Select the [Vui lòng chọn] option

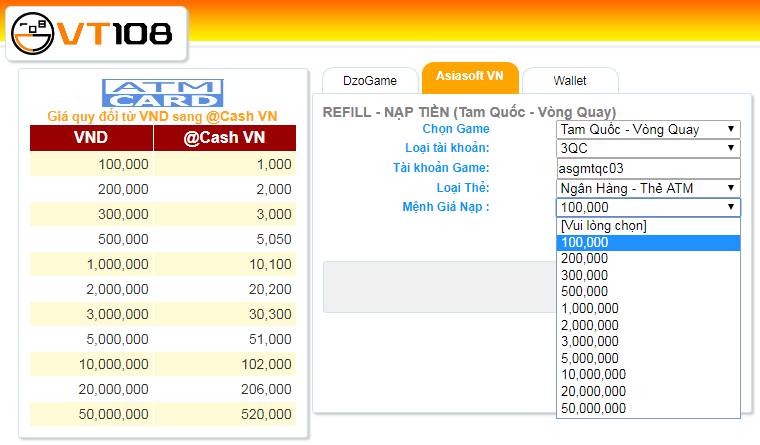point(648,226)
